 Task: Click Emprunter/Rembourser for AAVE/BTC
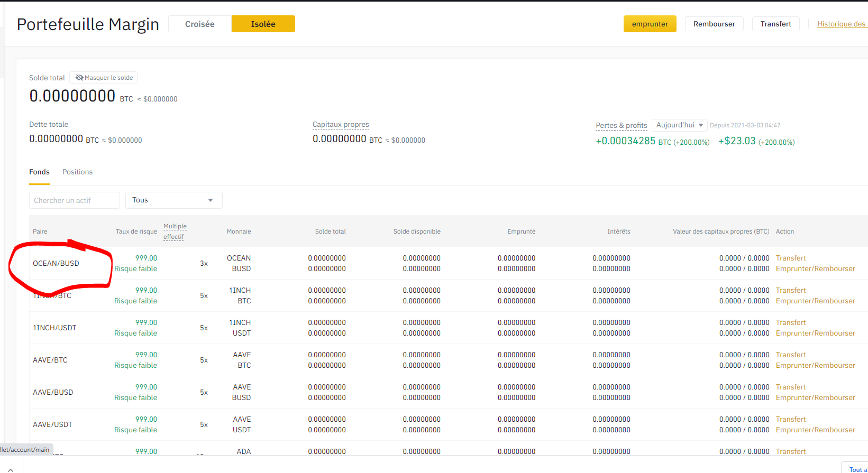(815, 365)
